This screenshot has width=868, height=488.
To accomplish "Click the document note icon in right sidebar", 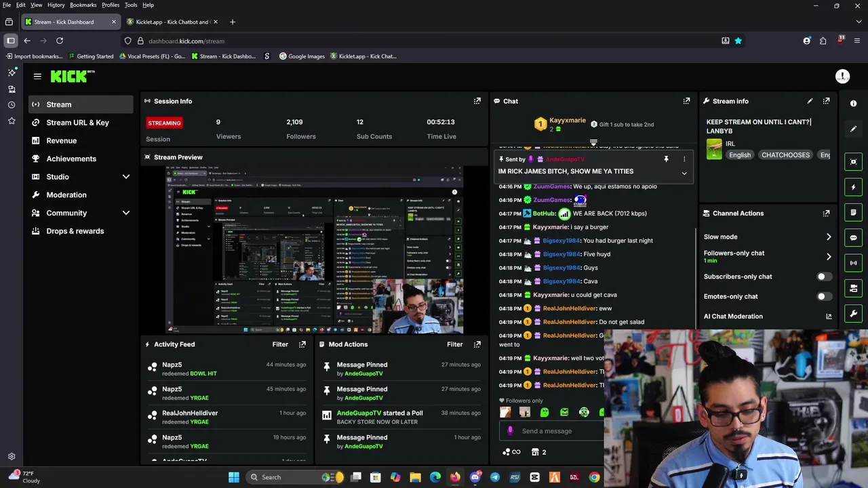I will (x=854, y=212).
